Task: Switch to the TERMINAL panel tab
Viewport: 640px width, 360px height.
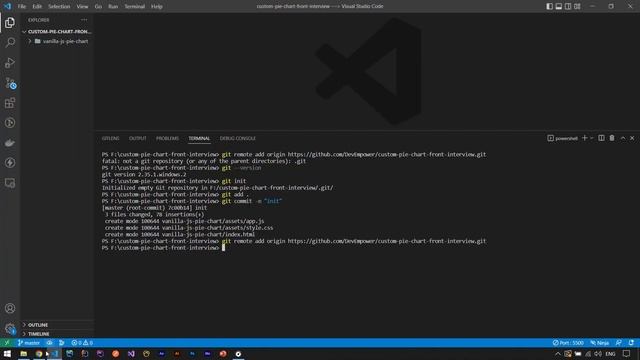Action: tap(199, 138)
